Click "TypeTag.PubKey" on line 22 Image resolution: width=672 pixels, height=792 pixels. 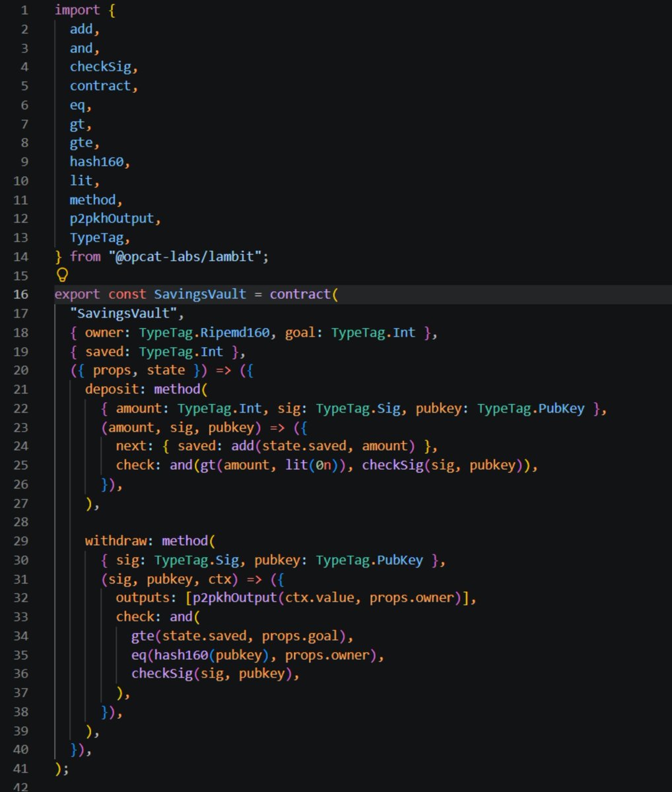point(531,408)
